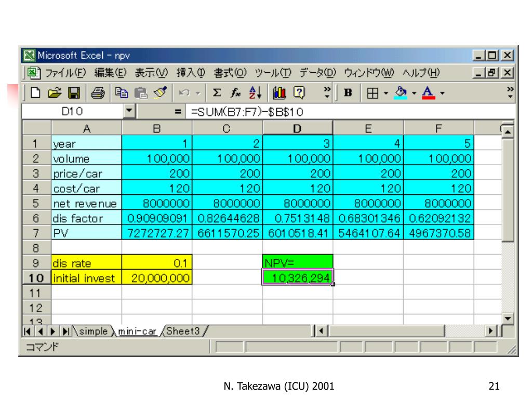Print with the printer icon
The width and height of the screenshot is (532, 399).
(x=98, y=92)
